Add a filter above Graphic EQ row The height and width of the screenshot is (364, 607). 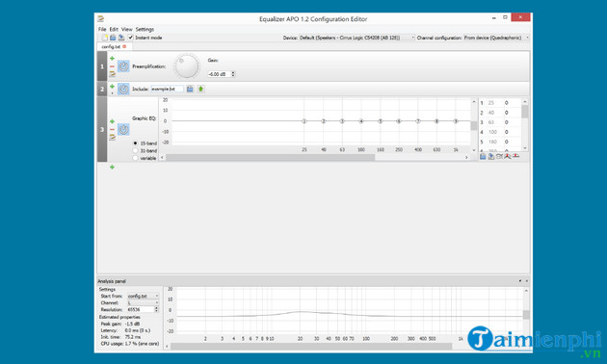tap(112, 121)
